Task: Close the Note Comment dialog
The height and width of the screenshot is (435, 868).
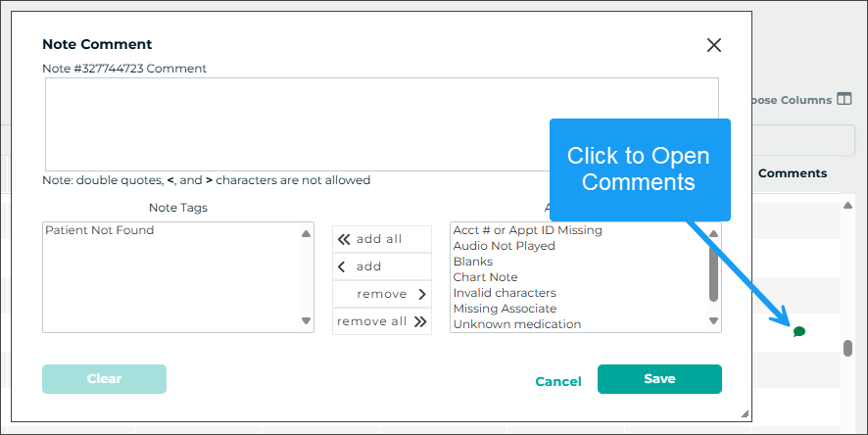Action: pos(714,45)
